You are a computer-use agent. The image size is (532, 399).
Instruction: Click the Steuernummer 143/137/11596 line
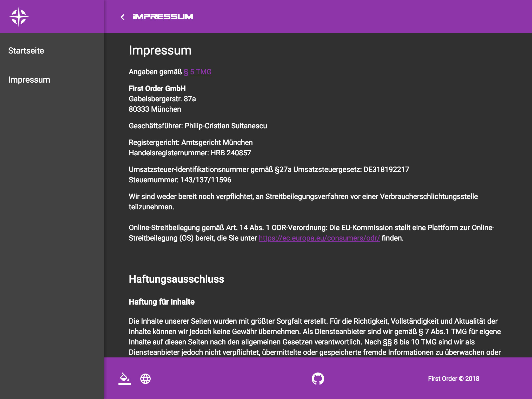tap(180, 180)
